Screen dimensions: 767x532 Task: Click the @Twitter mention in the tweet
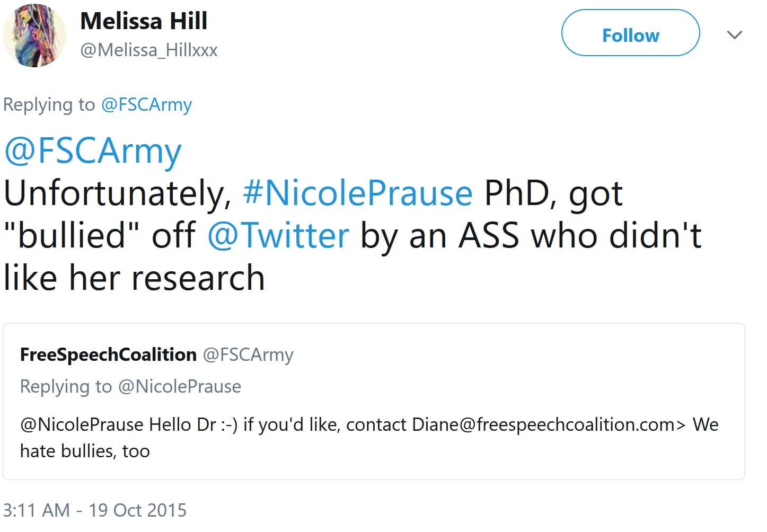tap(278, 235)
